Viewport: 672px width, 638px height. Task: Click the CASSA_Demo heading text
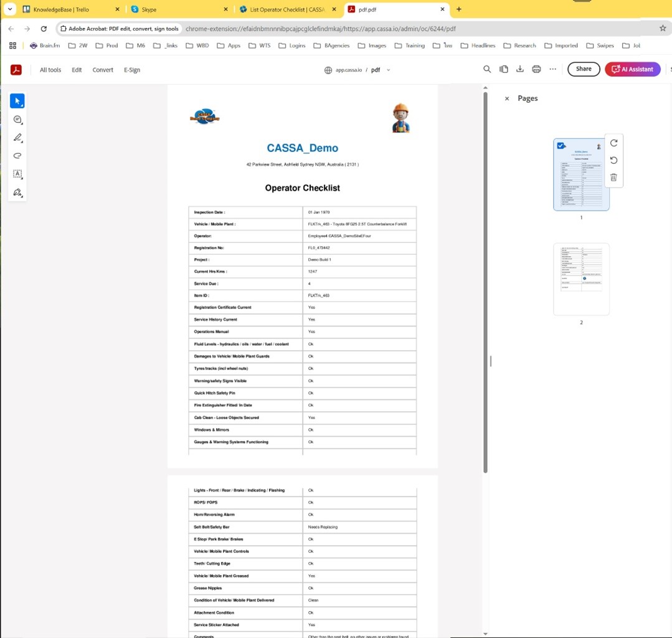(302, 148)
